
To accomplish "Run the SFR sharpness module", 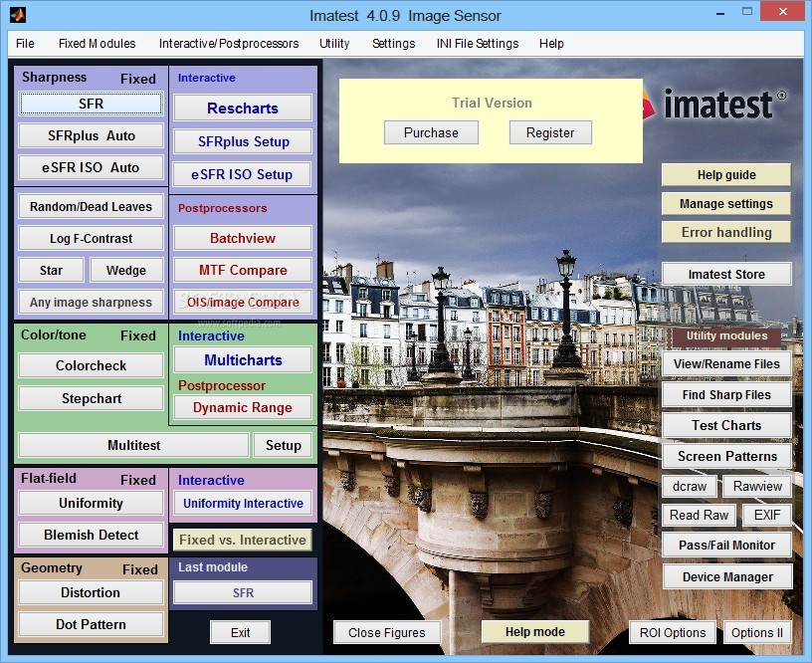I will (x=92, y=104).
